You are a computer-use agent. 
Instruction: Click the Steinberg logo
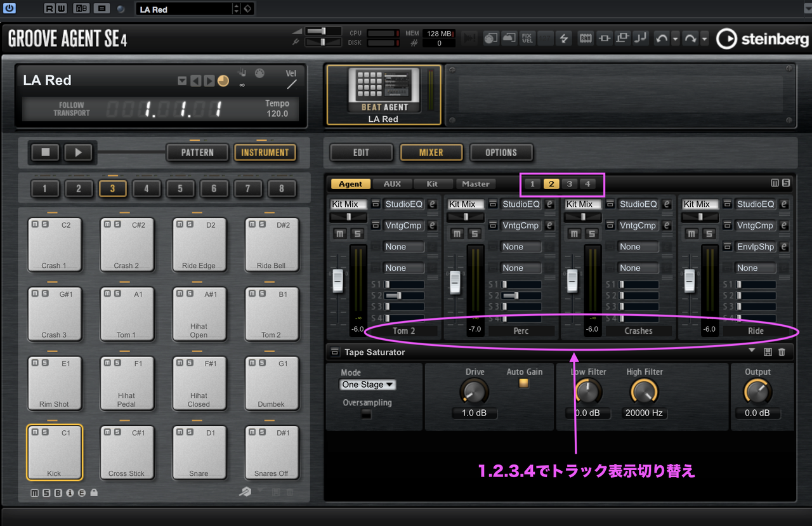pyautogui.click(x=763, y=39)
